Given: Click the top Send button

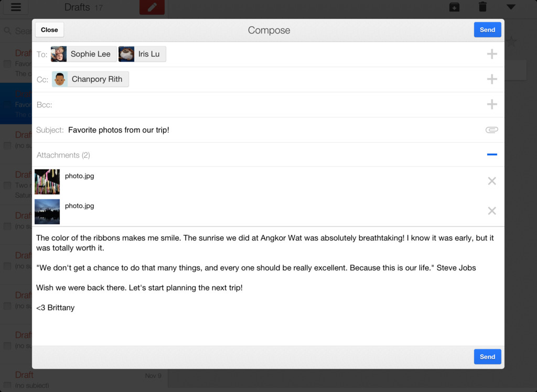Looking at the screenshot, I should 487,30.
